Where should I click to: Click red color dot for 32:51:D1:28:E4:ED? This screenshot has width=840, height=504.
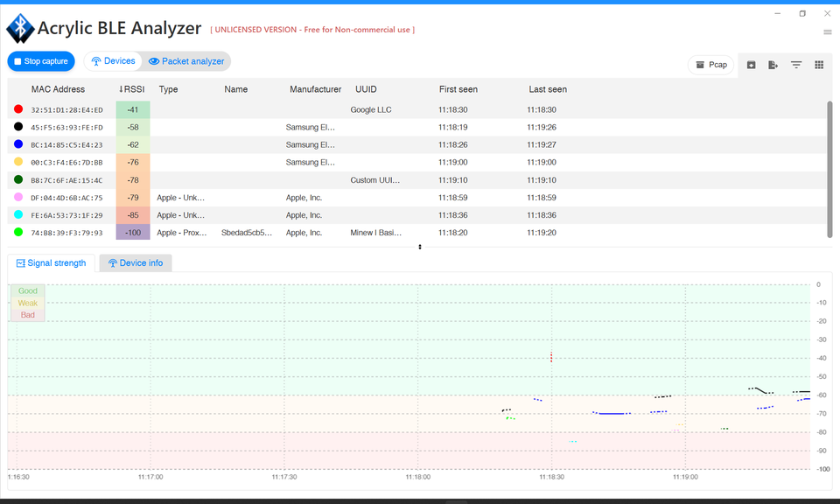pyautogui.click(x=18, y=109)
